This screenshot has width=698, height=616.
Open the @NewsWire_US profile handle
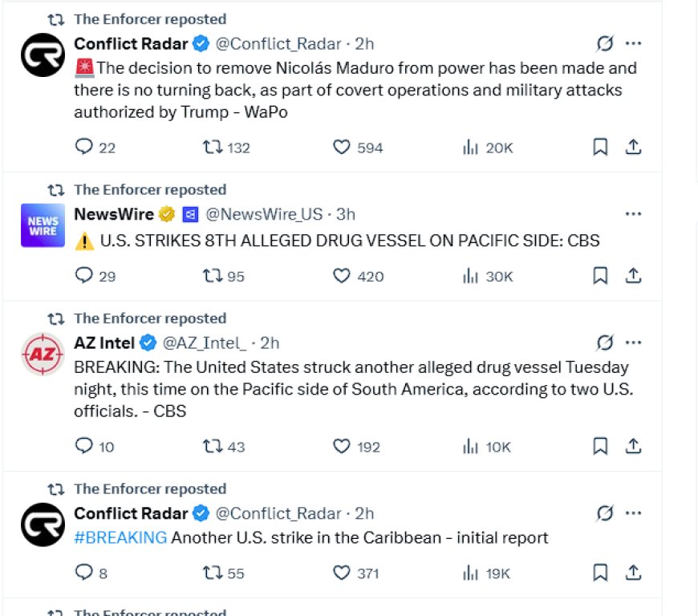264,214
